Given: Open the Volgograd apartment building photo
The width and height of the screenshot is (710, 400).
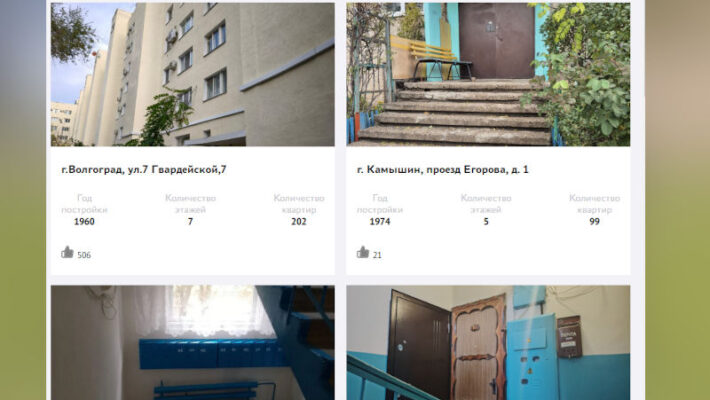Looking at the screenshot, I should pyautogui.click(x=193, y=74).
